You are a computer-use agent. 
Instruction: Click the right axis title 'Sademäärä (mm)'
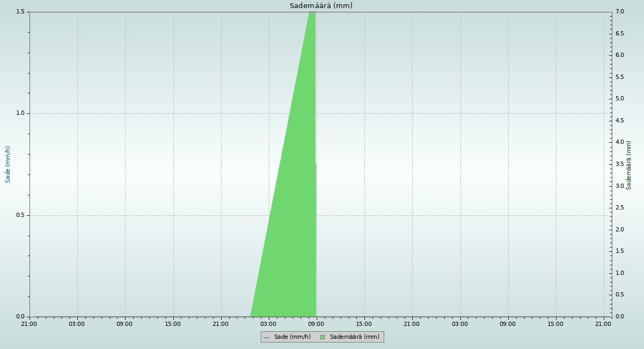click(629, 165)
